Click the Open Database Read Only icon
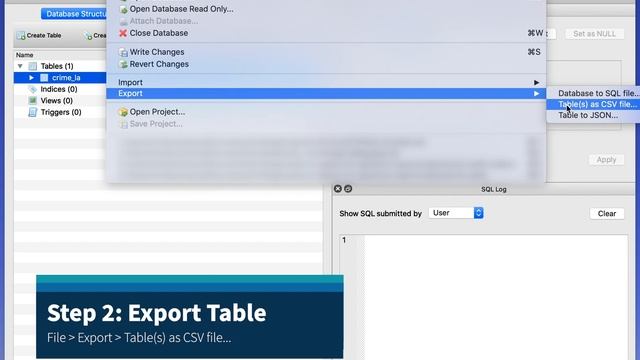 pos(123,9)
